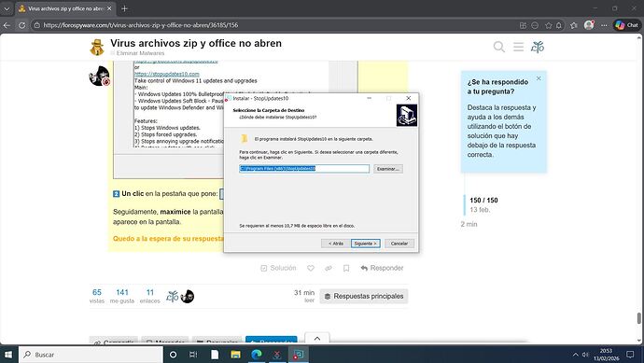The width and height of the screenshot is (644, 363).
Task: Click the post author's avatar
Action: coord(99,76)
